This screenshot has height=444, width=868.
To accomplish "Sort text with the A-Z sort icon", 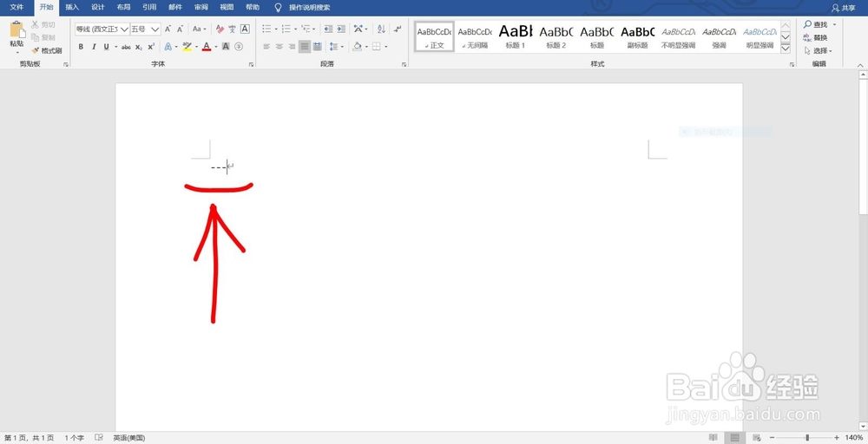I will point(381,29).
